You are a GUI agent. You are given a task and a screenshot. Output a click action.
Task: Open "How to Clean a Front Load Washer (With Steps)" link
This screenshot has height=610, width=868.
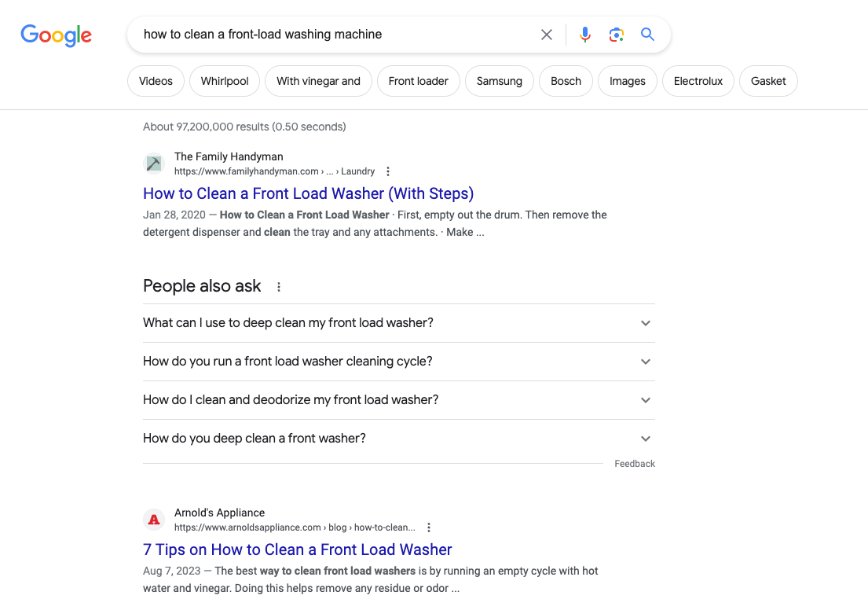(x=309, y=193)
